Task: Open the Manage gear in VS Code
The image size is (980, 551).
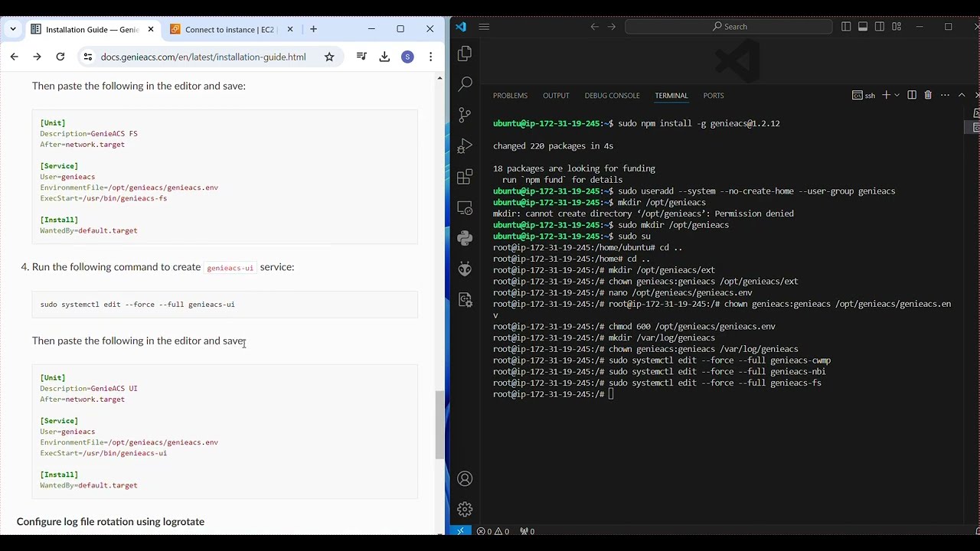Action: point(465,510)
